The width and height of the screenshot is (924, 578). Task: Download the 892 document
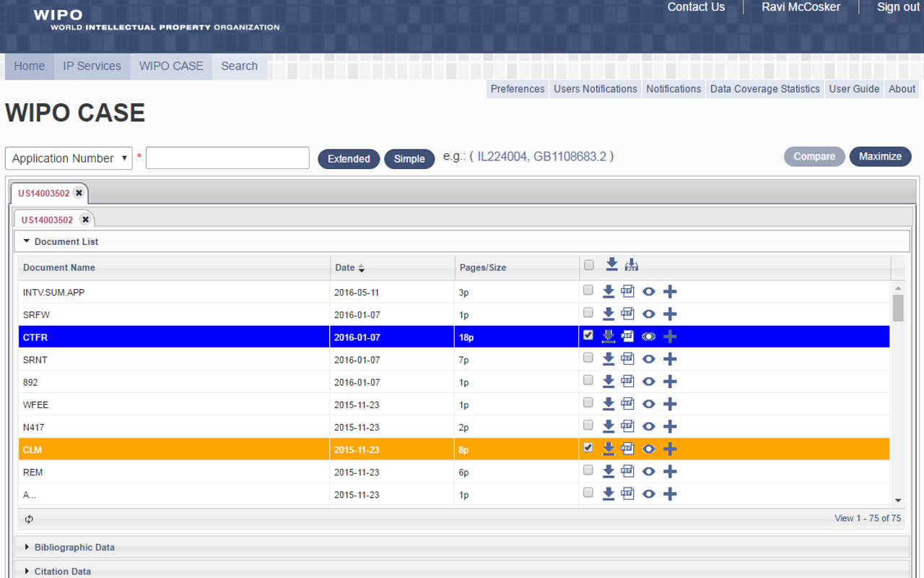(x=609, y=381)
